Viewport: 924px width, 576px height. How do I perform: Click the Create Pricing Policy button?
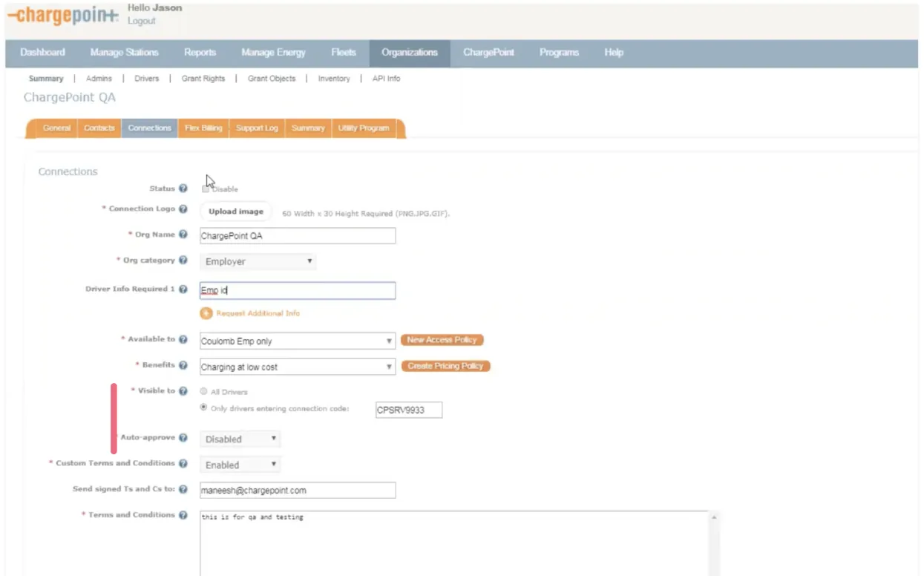click(x=445, y=366)
